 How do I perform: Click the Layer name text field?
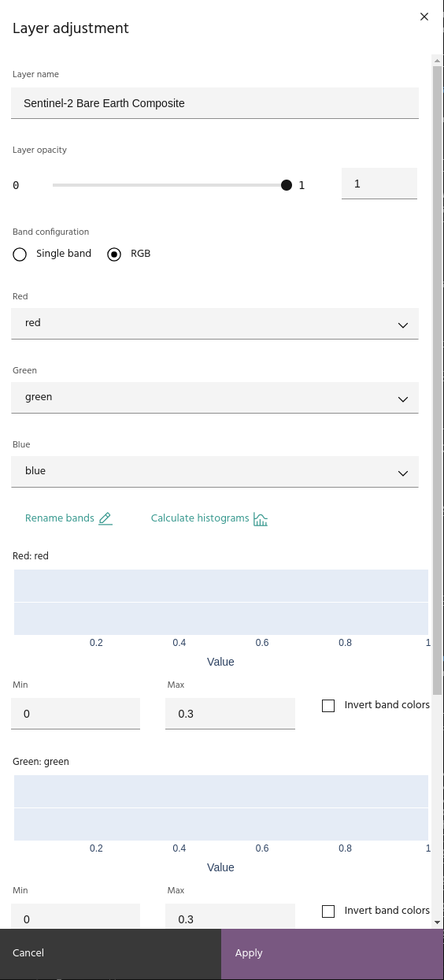(x=215, y=103)
